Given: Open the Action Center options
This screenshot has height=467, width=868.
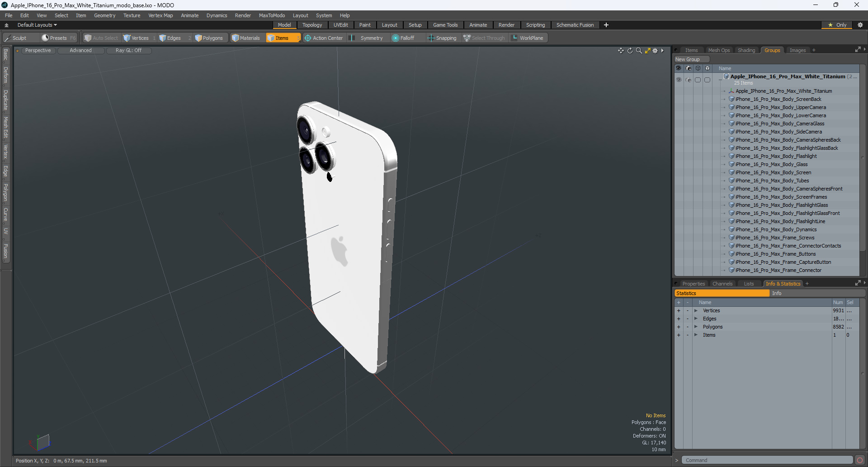Looking at the screenshot, I should [324, 38].
